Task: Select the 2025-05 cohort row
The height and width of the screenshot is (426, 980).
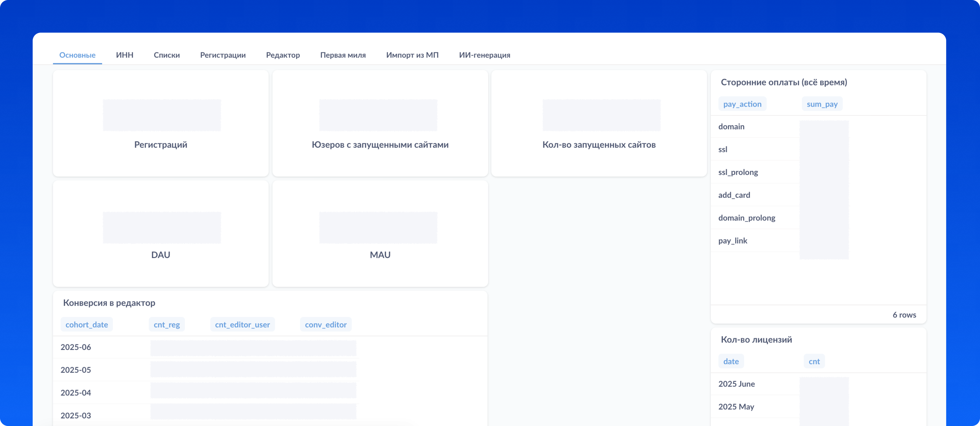Action: 206,370
